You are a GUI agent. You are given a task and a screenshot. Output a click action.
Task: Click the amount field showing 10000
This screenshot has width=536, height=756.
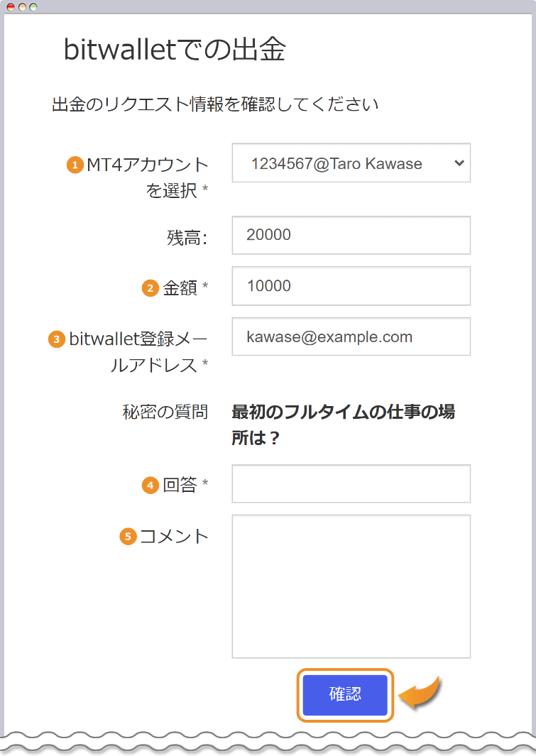tap(351, 286)
